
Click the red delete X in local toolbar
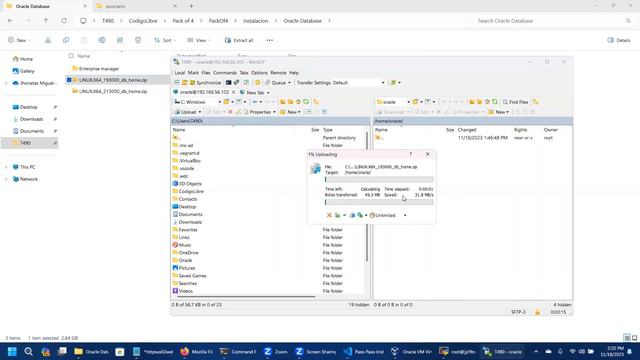(x=230, y=112)
